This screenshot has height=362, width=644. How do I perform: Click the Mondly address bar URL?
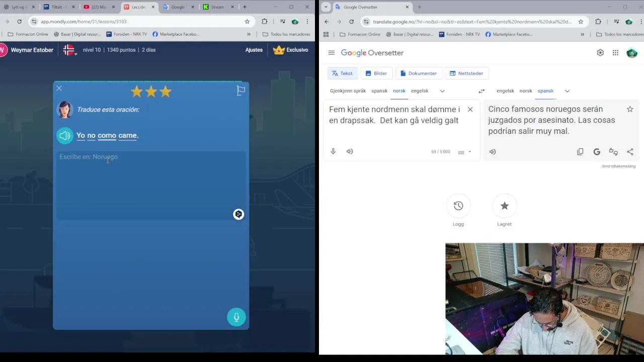84,22
